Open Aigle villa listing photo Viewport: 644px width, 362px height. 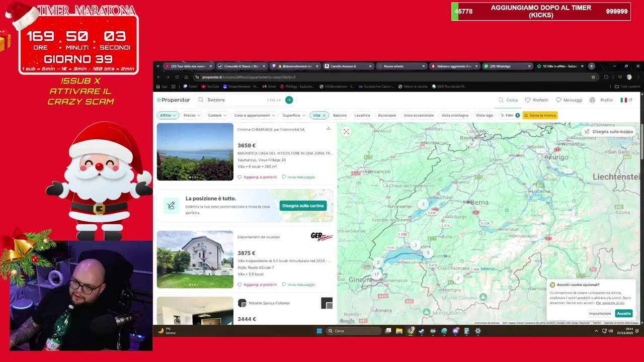[x=195, y=259]
